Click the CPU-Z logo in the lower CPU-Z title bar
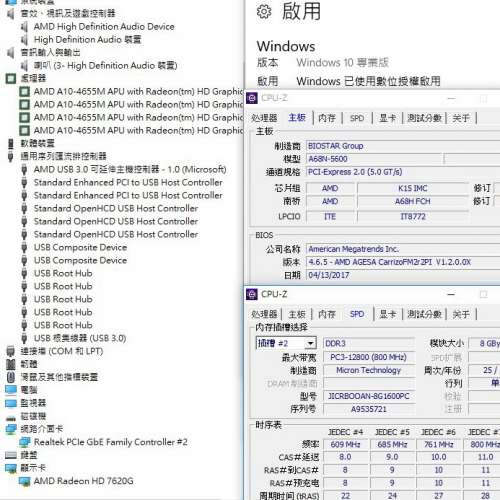The image size is (500, 500). (252, 294)
